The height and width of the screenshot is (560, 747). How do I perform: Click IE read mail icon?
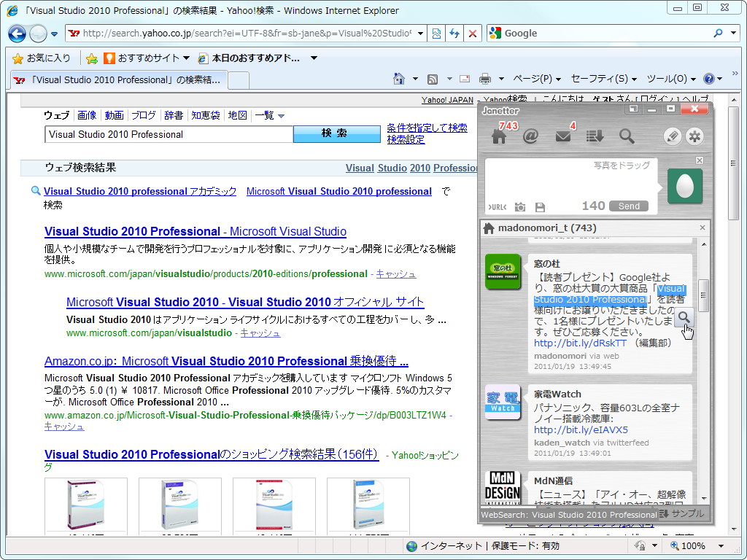[465, 79]
